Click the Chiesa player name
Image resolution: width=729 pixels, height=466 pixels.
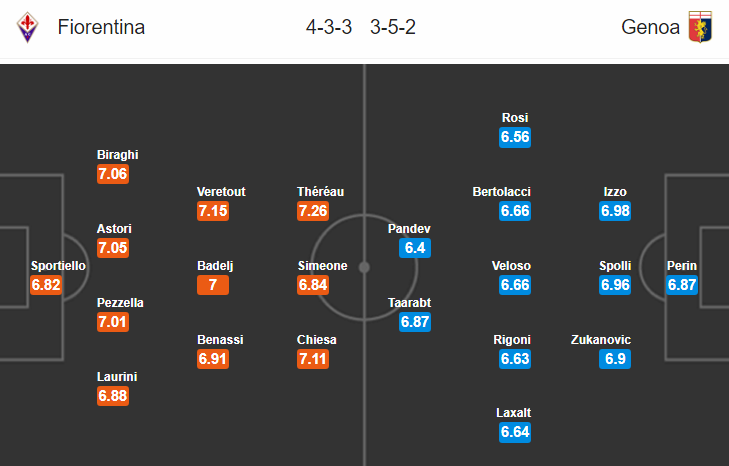(x=317, y=340)
